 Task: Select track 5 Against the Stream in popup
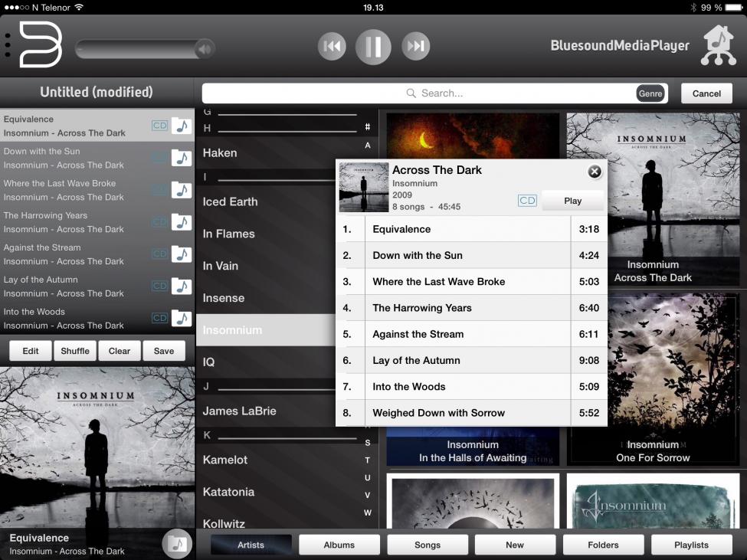click(x=472, y=334)
